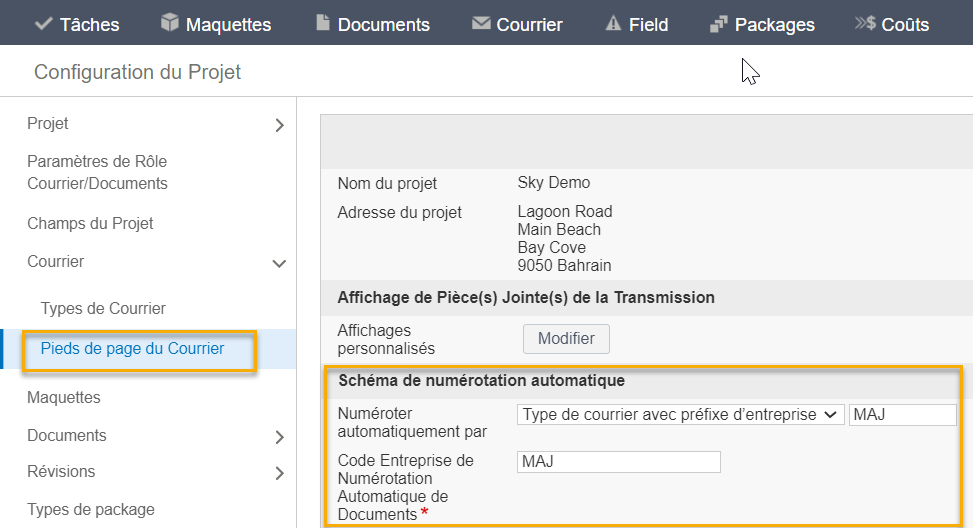Click the envelope icon beside Courrier
This screenshot has width=973, height=528.
pyautogui.click(x=481, y=23)
